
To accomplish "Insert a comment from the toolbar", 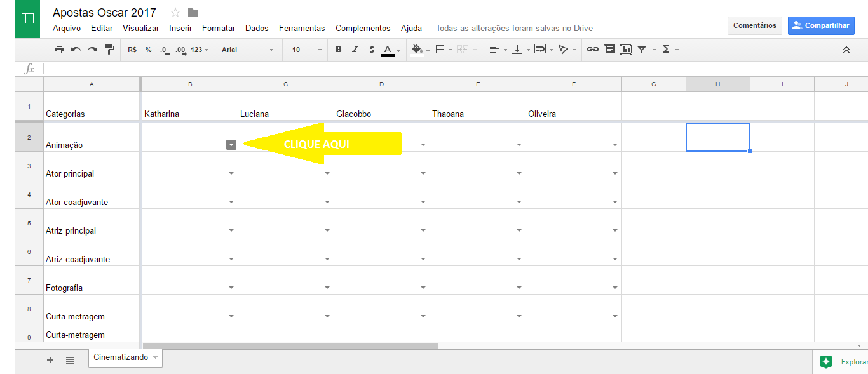I will pyautogui.click(x=609, y=50).
